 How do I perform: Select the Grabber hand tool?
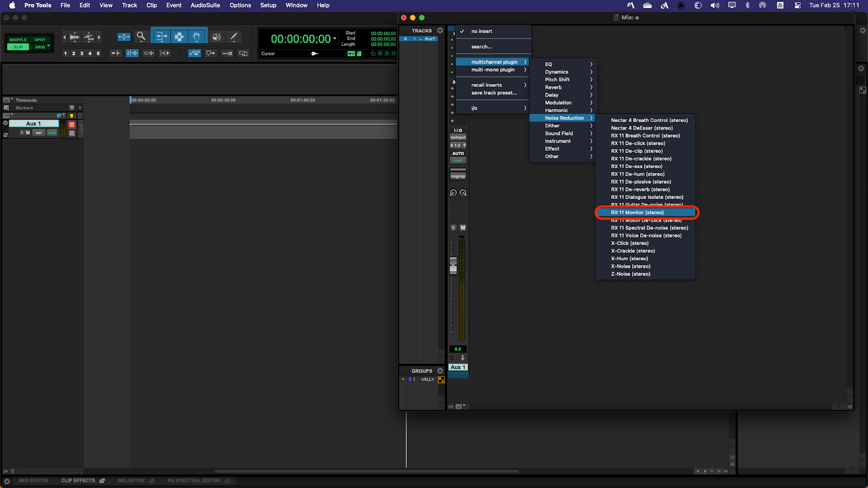click(196, 37)
